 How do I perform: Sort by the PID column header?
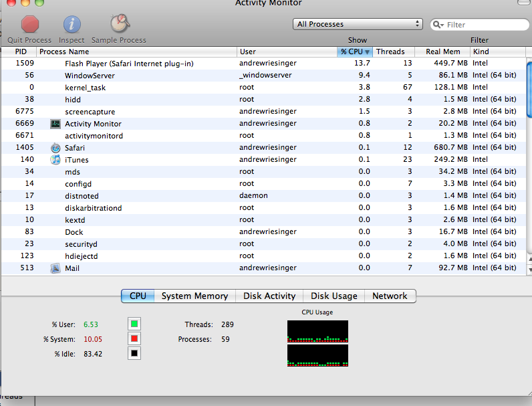tap(19, 52)
